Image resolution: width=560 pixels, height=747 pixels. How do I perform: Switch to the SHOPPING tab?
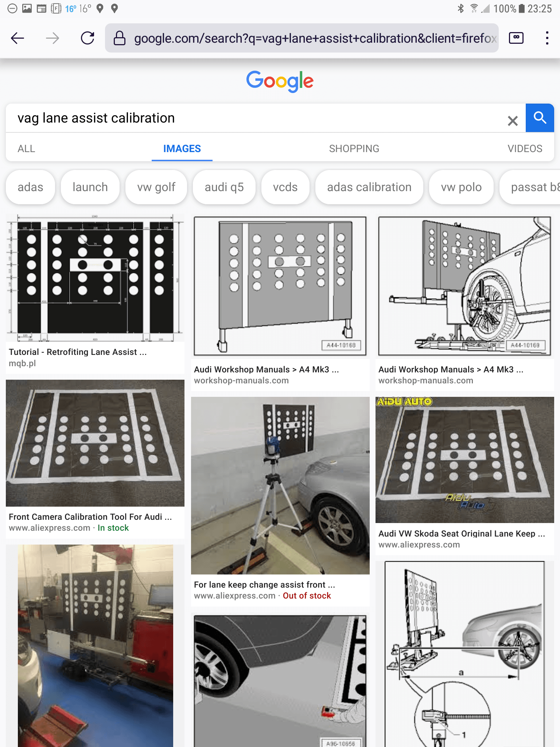tap(354, 148)
